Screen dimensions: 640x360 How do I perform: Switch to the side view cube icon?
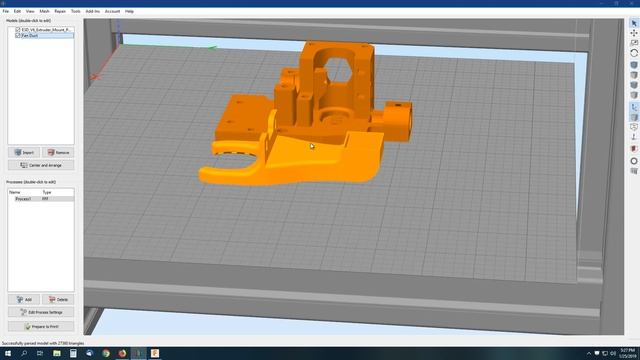[x=634, y=95]
